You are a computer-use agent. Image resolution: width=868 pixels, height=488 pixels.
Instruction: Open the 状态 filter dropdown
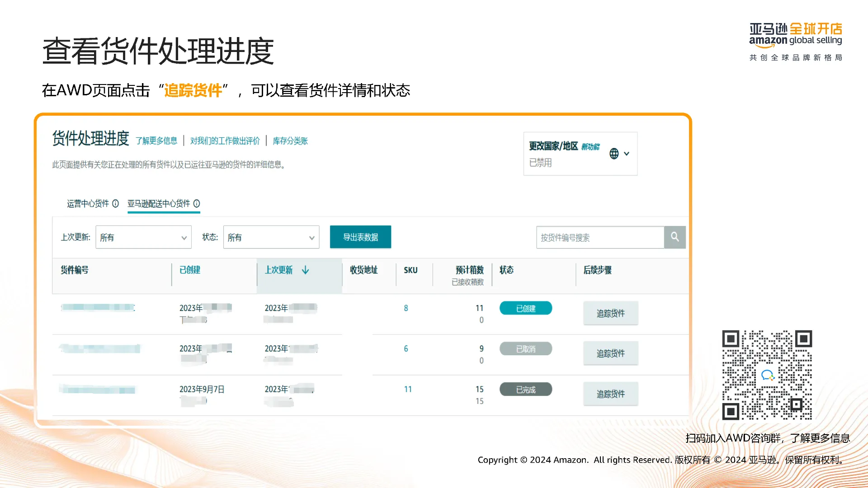(x=271, y=237)
